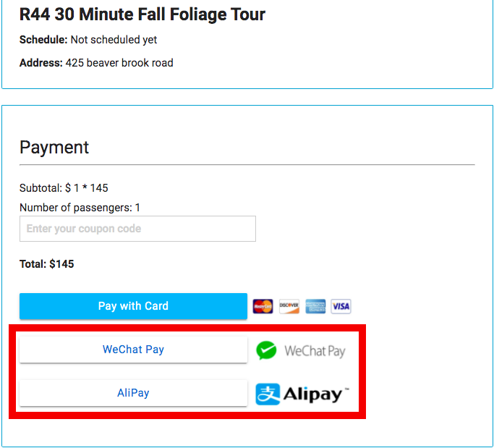Click the Discover card logo icon
Image resolution: width=494 pixels, height=448 pixels.
coord(289,306)
